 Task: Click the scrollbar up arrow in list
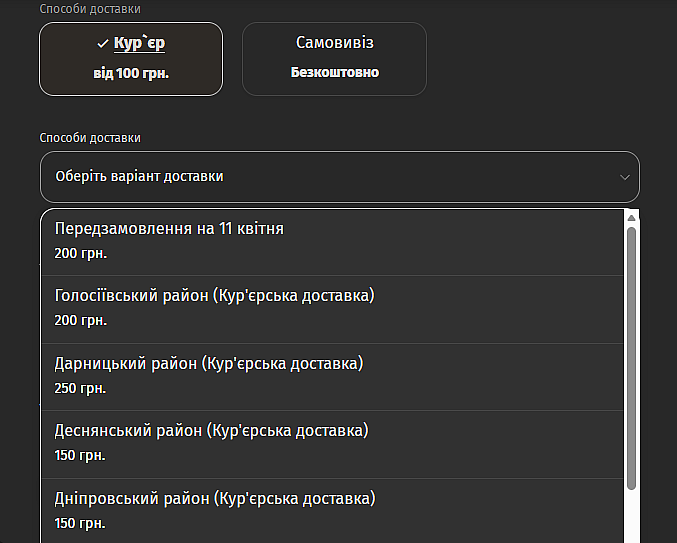(631, 217)
